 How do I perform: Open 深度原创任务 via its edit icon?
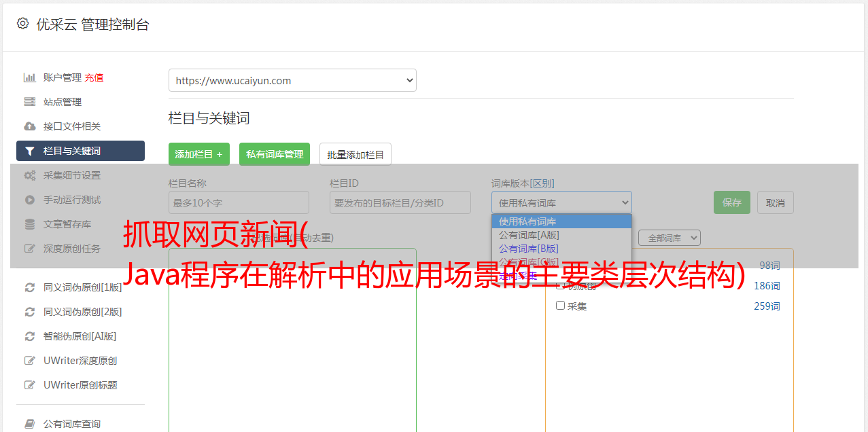coord(29,249)
